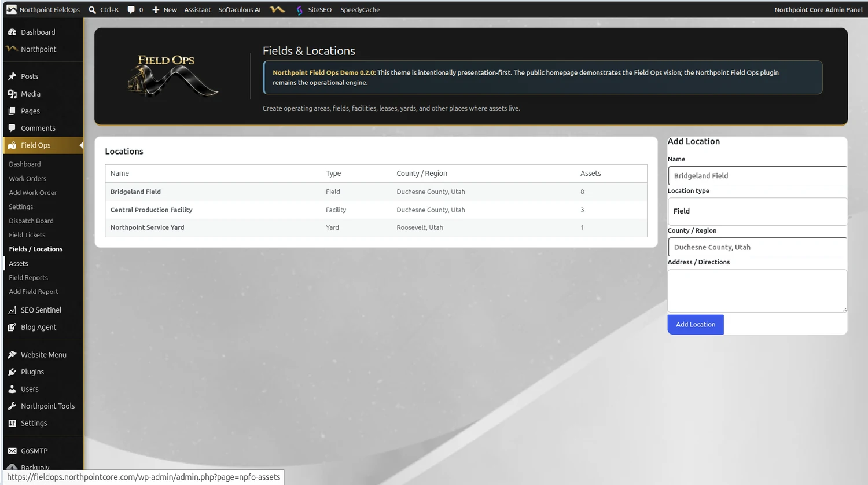Open Softaculous AI in admin bar
The width and height of the screenshot is (868, 485).
coord(240,10)
